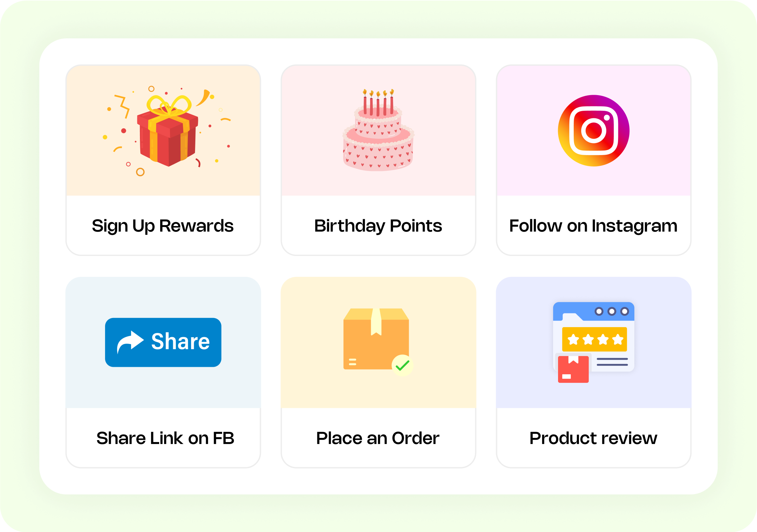Click the star rating review window icon
757x532 pixels.
(594, 342)
